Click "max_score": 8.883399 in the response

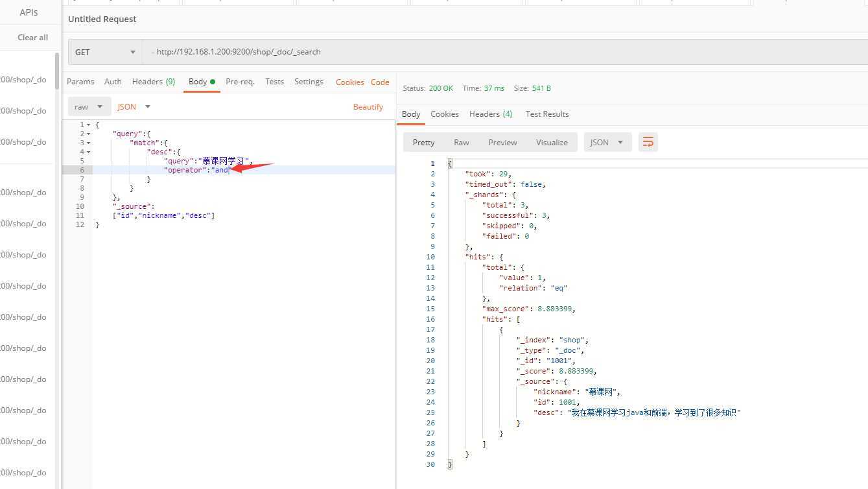(x=529, y=309)
